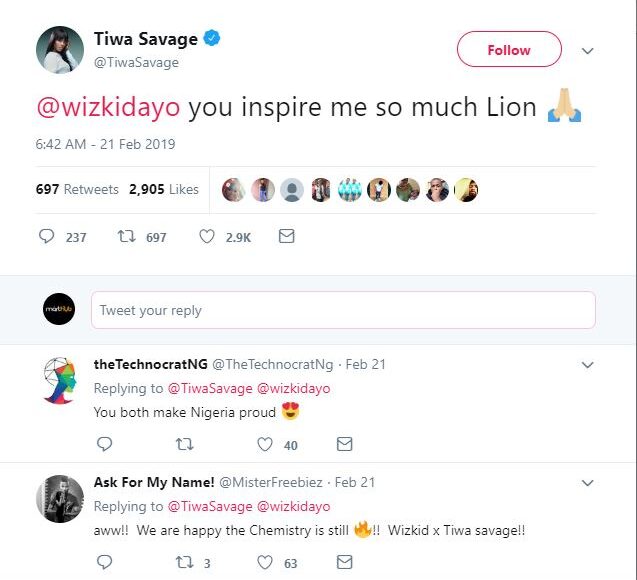
Task: Open the tweet options chevron menu
Action: (x=588, y=51)
